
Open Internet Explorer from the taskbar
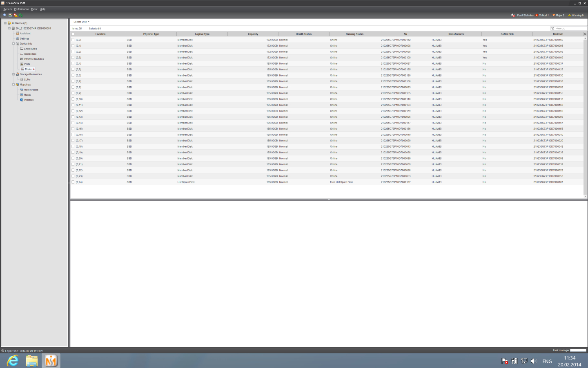coord(13,361)
